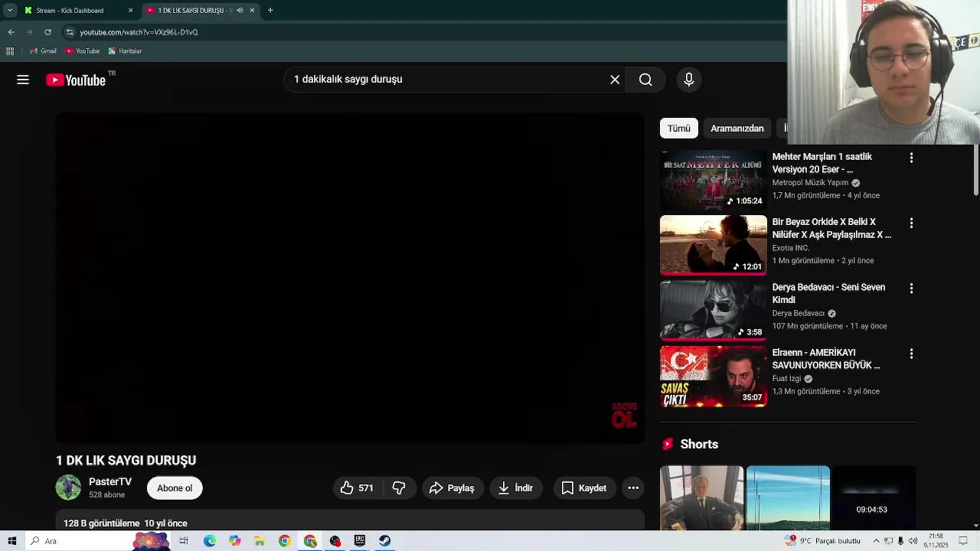The image size is (980, 551).
Task: Open Bir Beyaz Orkide mix thumbnail
Action: (x=714, y=245)
